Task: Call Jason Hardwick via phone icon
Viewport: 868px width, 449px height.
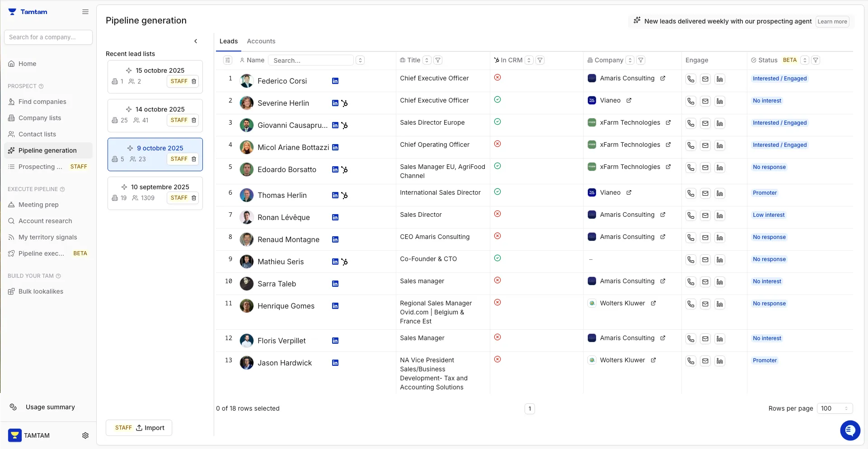Action: [x=691, y=361]
